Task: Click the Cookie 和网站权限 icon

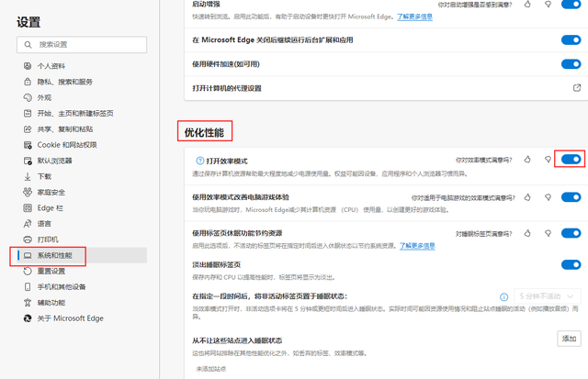Action: click(28, 145)
